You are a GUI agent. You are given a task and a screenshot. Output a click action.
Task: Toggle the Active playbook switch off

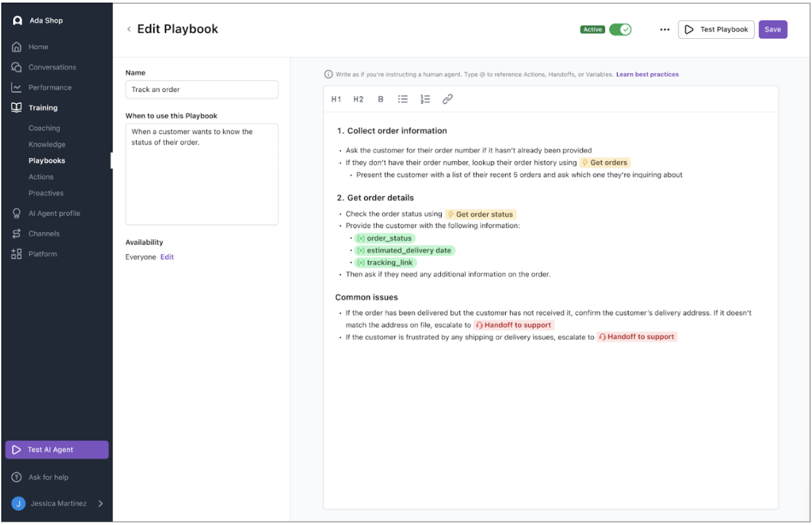click(620, 30)
